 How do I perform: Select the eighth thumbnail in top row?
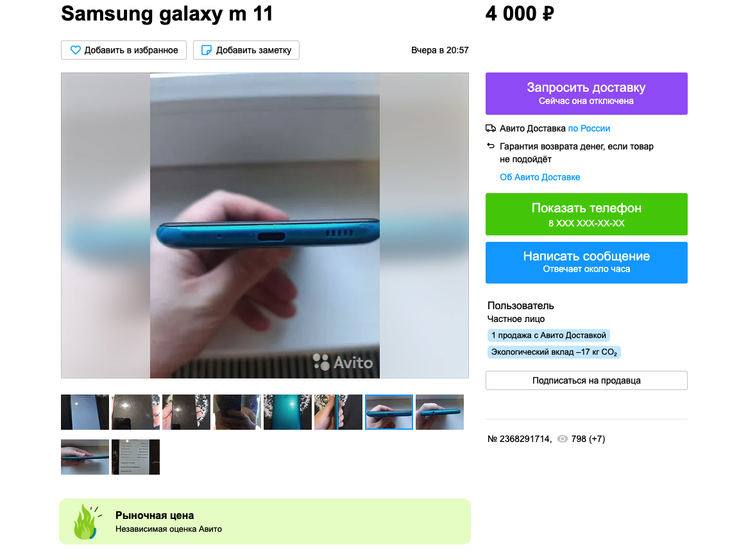pyautogui.click(x=439, y=412)
